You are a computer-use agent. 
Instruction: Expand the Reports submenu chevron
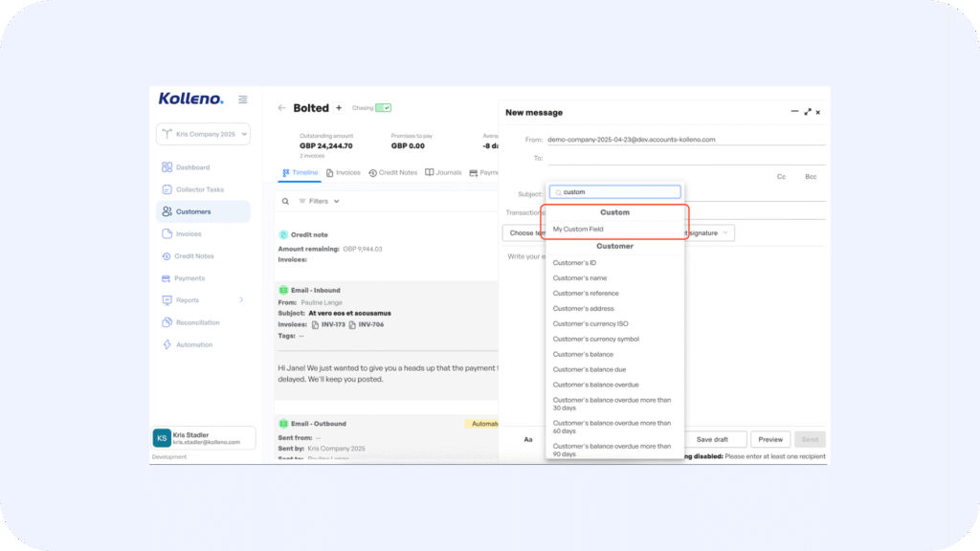241,300
